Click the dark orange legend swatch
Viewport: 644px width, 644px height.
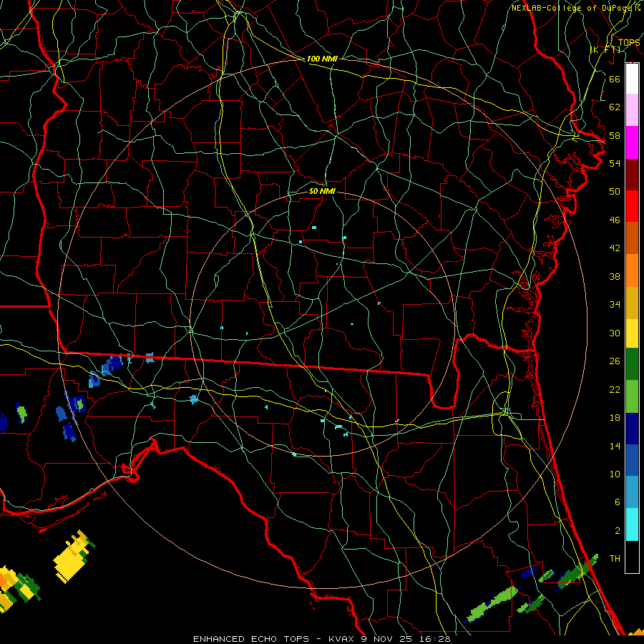point(632,238)
